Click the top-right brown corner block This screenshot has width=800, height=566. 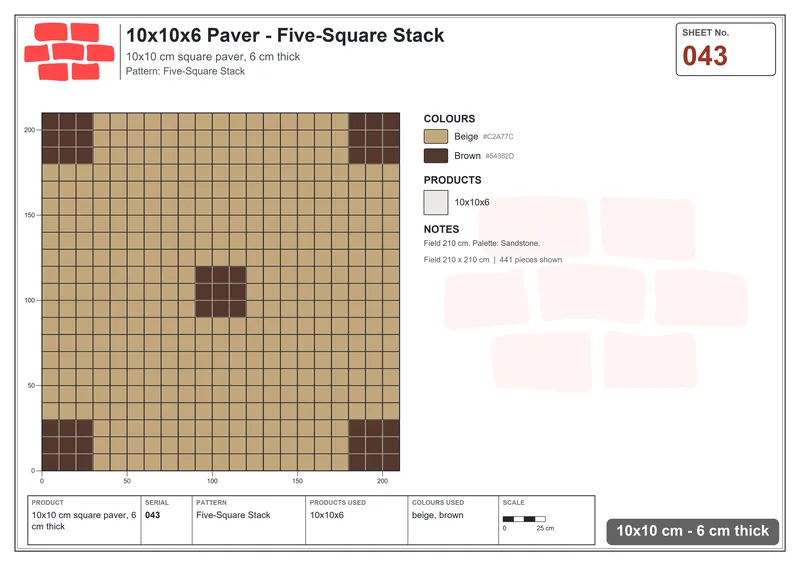pyautogui.click(x=374, y=138)
